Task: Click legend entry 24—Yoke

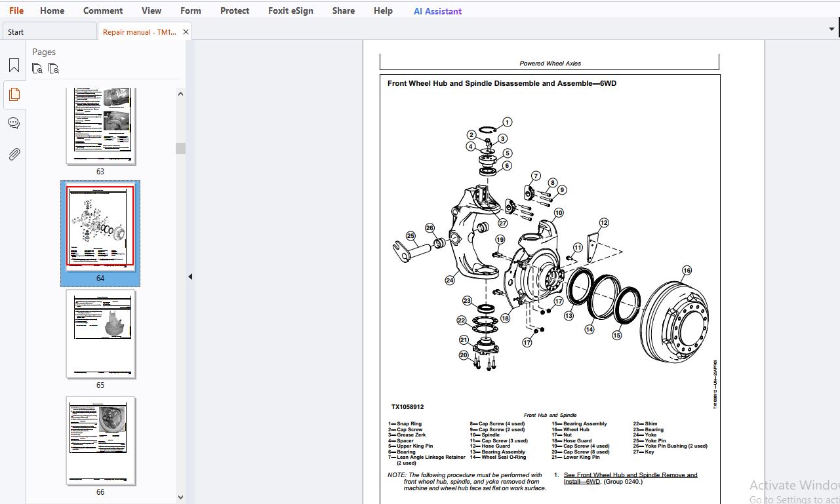Action: (645, 435)
